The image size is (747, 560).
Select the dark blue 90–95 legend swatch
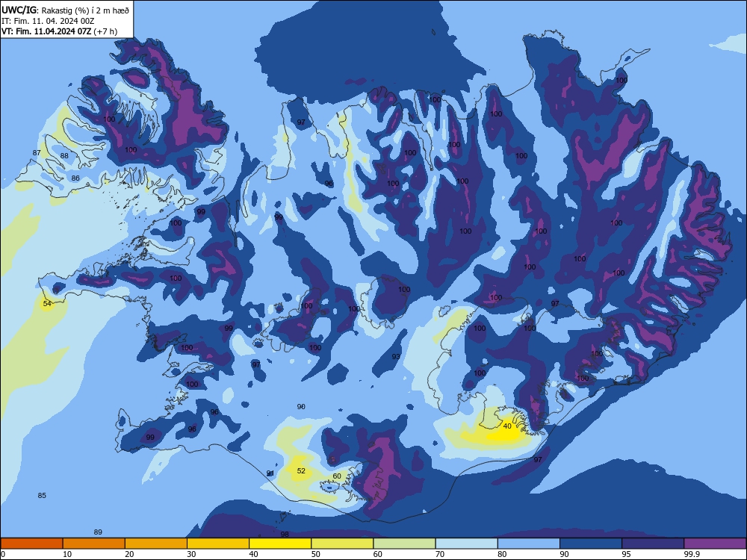591,544
